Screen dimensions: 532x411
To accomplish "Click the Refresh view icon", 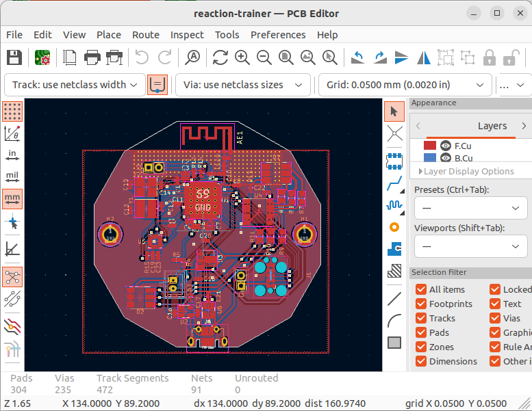I will click(220, 57).
